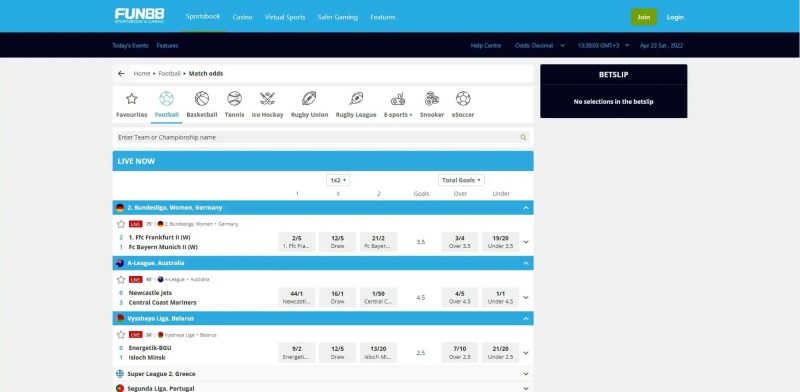Open the Help Centre link
The height and width of the screenshot is (392, 800).
click(486, 45)
